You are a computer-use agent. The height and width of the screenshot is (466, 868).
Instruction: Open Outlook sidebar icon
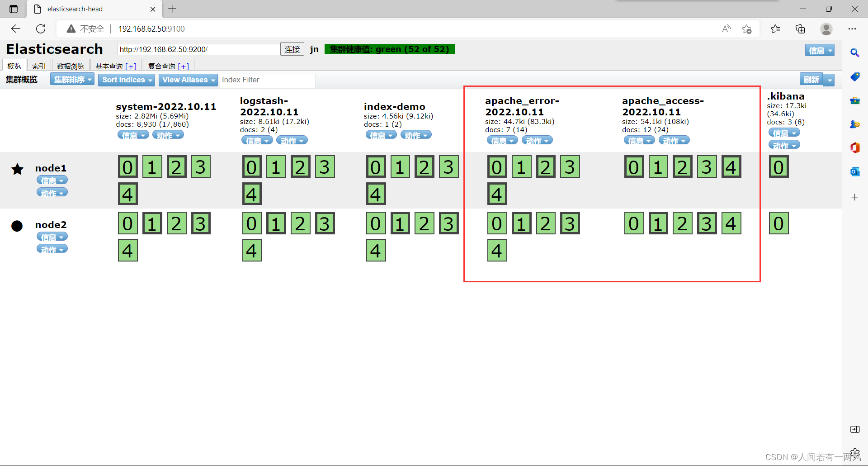(x=855, y=171)
